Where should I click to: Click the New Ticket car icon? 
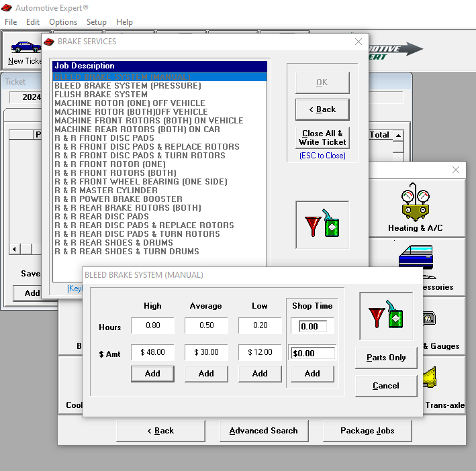25,48
